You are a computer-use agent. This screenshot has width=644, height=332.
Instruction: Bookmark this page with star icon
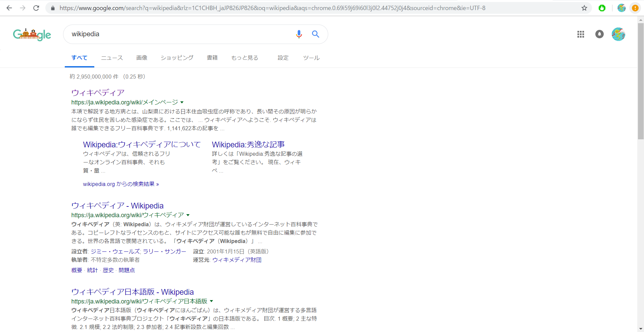[584, 8]
